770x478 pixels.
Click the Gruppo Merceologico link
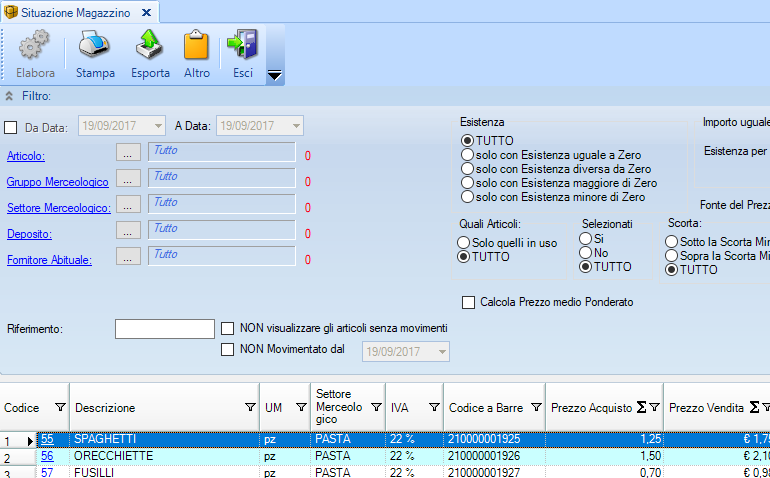point(57,182)
